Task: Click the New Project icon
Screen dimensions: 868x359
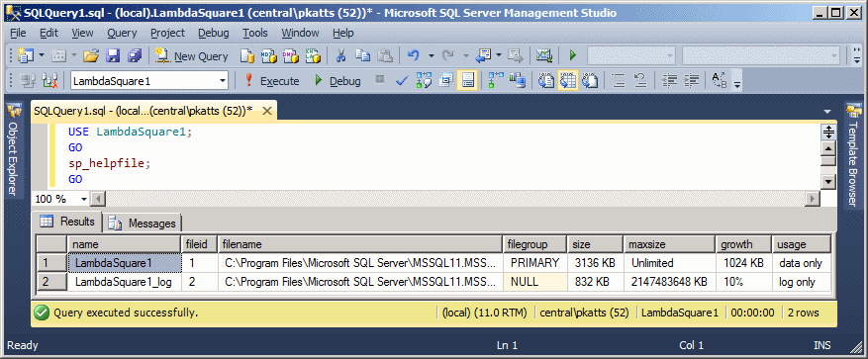Action: coord(25,55)
